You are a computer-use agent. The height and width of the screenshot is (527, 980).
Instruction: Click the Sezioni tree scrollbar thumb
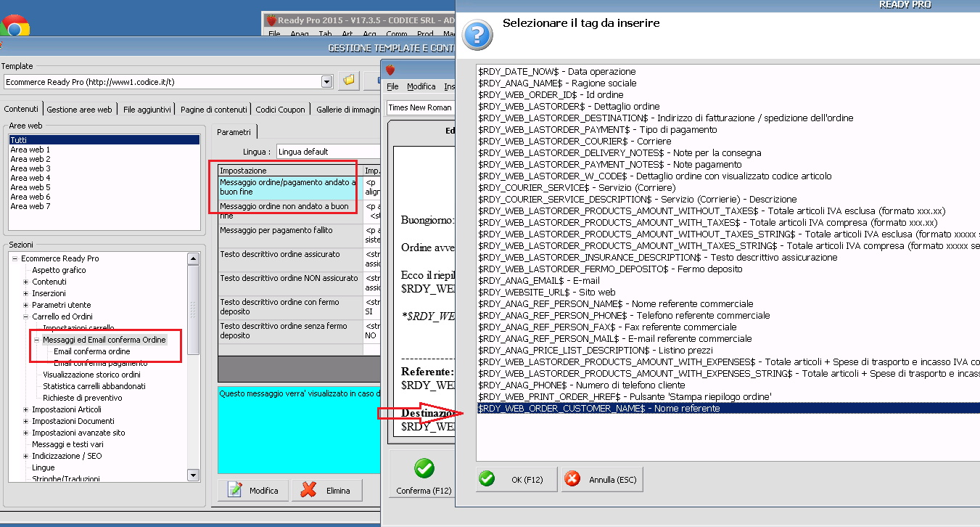pos(193,311)
